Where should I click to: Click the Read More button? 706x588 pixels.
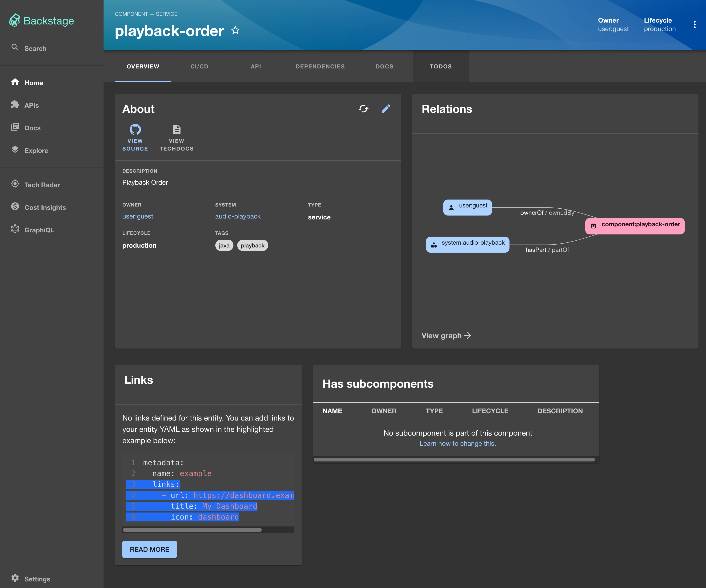150,549
